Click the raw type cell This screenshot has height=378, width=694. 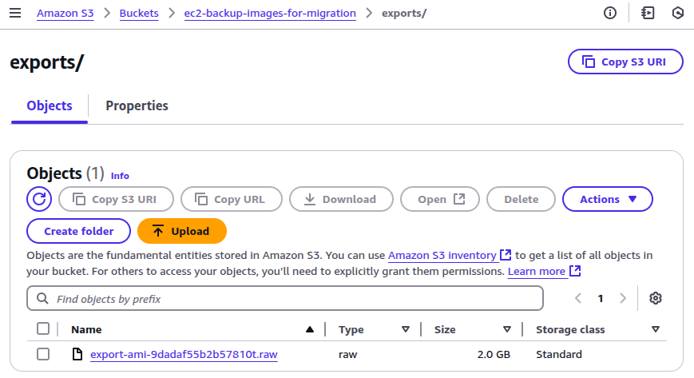coord(348,354)
